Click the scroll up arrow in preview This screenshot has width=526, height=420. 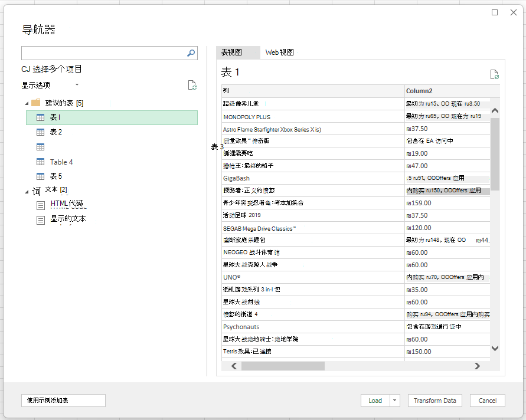(495, 111)
